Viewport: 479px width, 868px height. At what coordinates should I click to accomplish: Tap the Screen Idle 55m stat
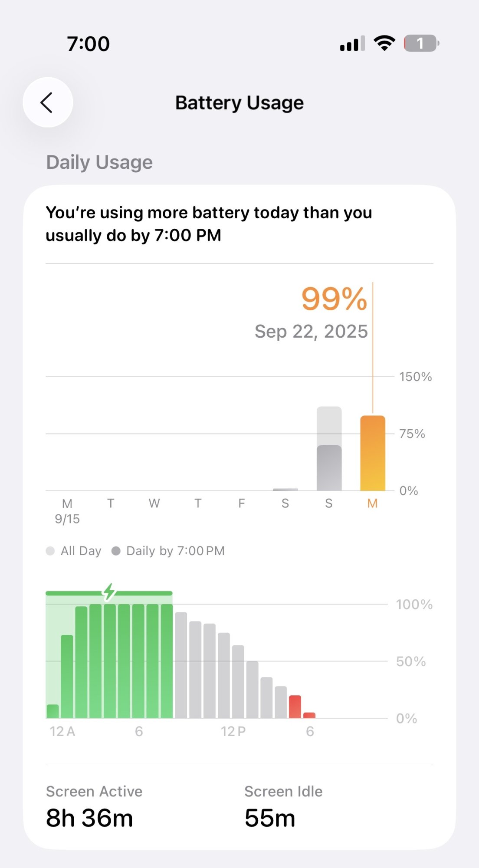point(283,807)
